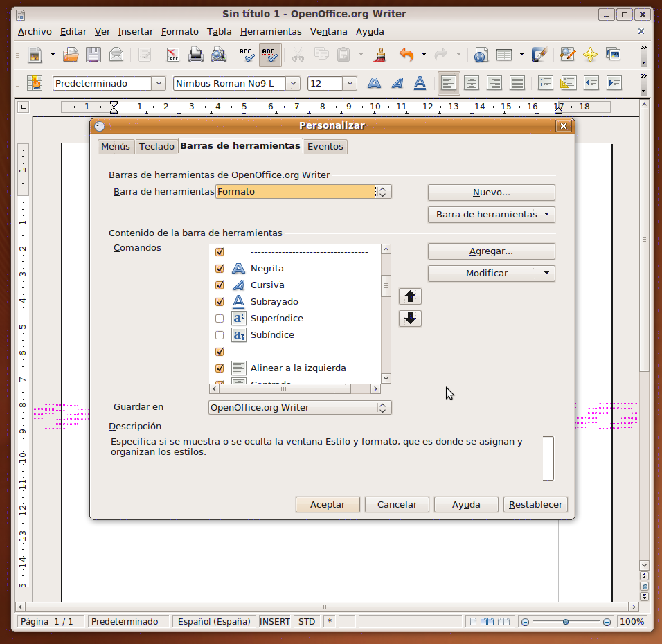Undo the last action with the orange arrow
The height and width of the screenshot is (644, 662).
(406, 55)
